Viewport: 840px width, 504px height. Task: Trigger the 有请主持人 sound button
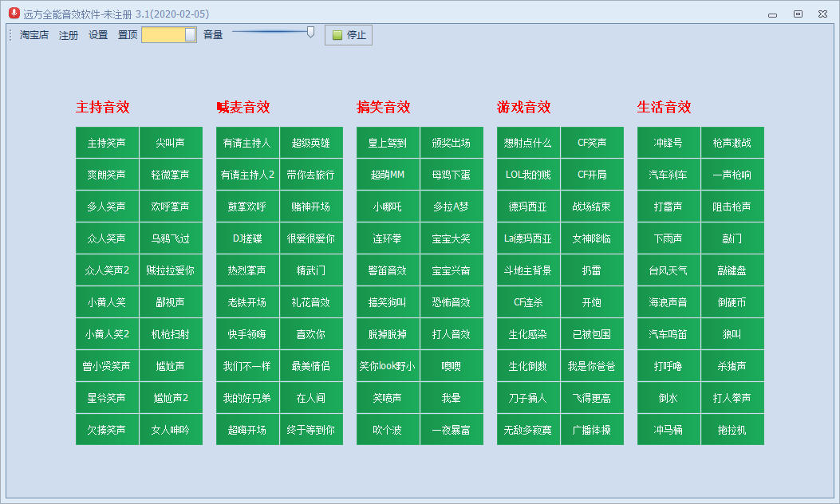point(247,143)
